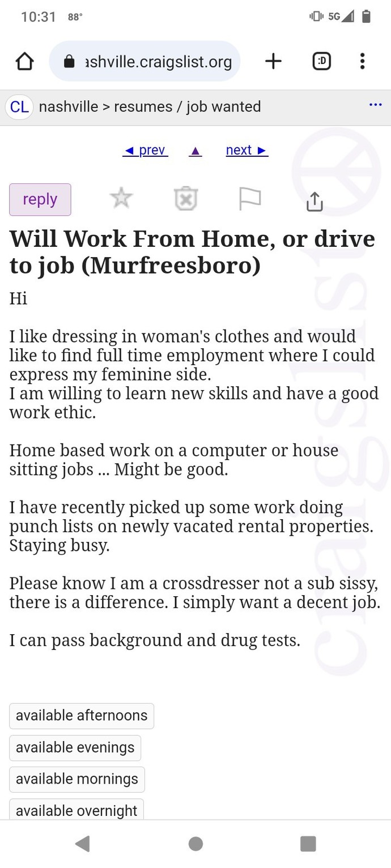Open the Chrome three-dot overflow menu
The height and width of the screenshot is (868, 391).
point(362,61)
